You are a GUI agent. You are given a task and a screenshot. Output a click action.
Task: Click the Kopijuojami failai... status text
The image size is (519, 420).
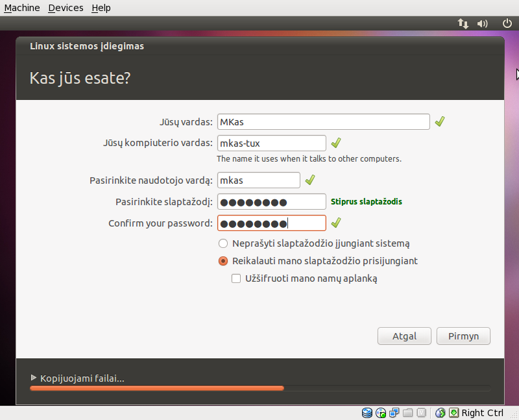[82, 378]
